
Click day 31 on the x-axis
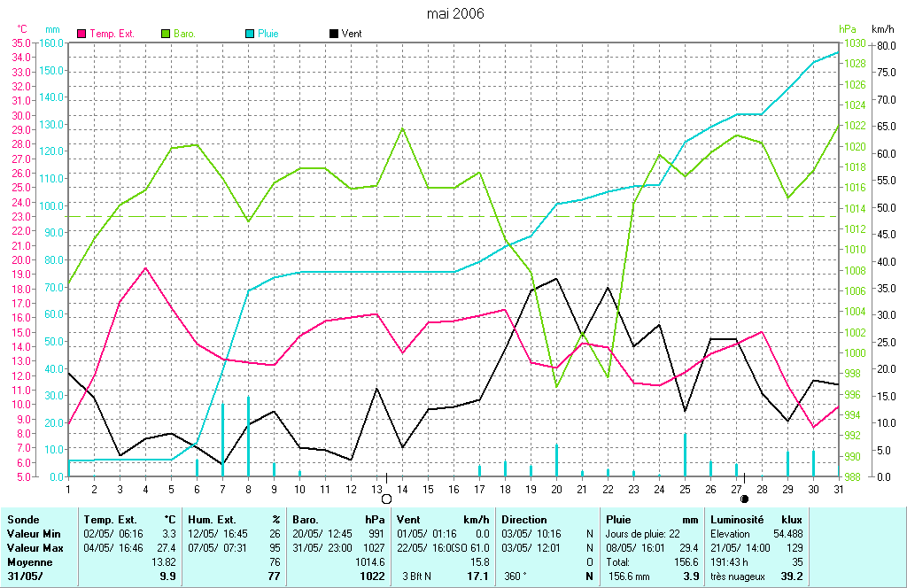click(837, 489)
